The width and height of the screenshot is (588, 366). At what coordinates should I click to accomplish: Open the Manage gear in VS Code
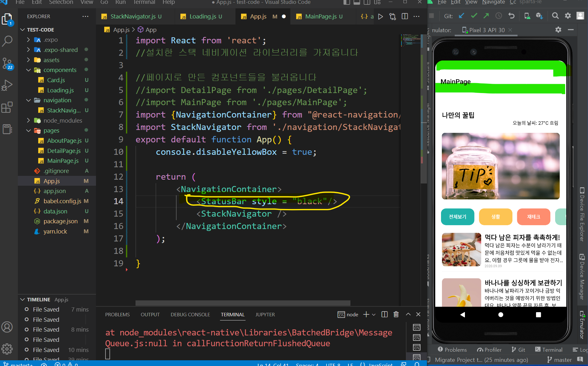[x=7, y=348]
